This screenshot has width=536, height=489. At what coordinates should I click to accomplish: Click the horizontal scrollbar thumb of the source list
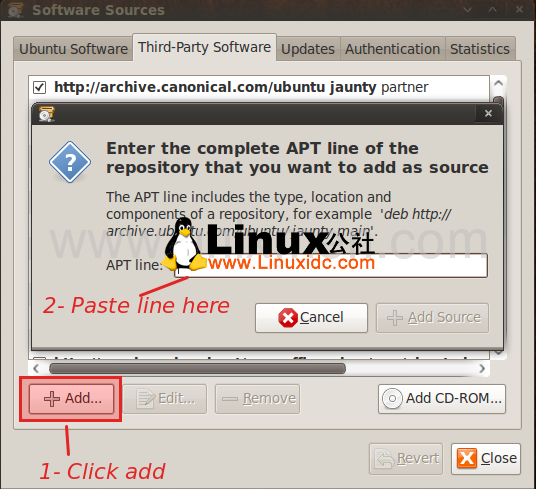(197, 369)
